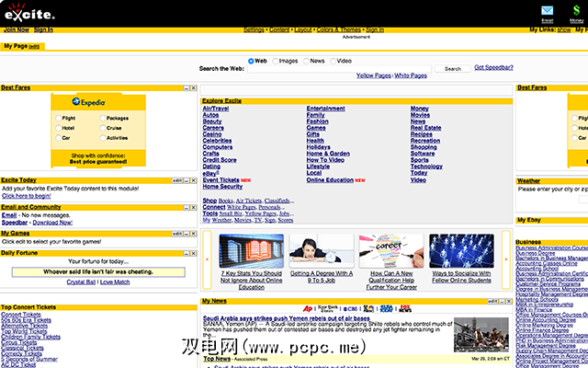Open the career word-cloud thumbnail

click(x=391, y=251)
